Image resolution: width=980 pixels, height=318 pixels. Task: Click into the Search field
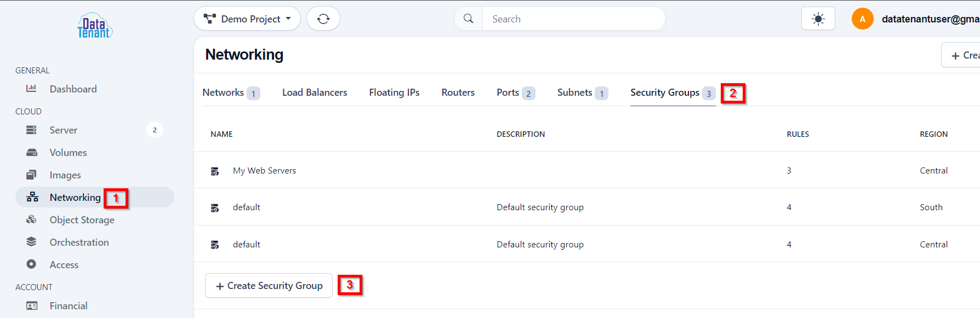coord(573,19)
